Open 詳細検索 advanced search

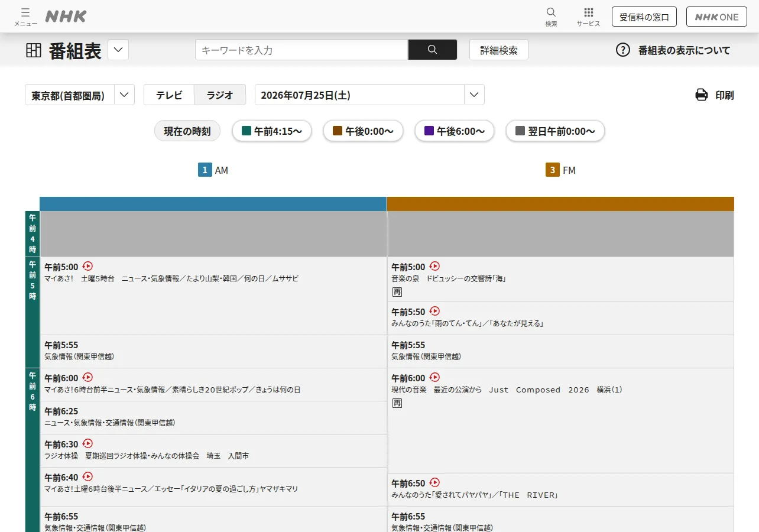(499, 50)
